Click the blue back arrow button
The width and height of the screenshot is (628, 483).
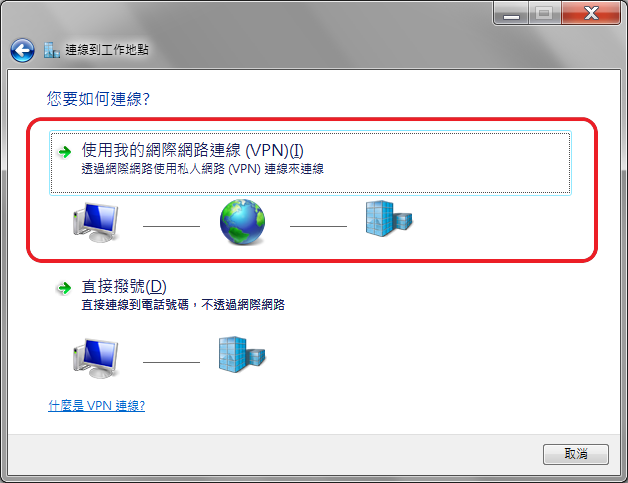22,50
